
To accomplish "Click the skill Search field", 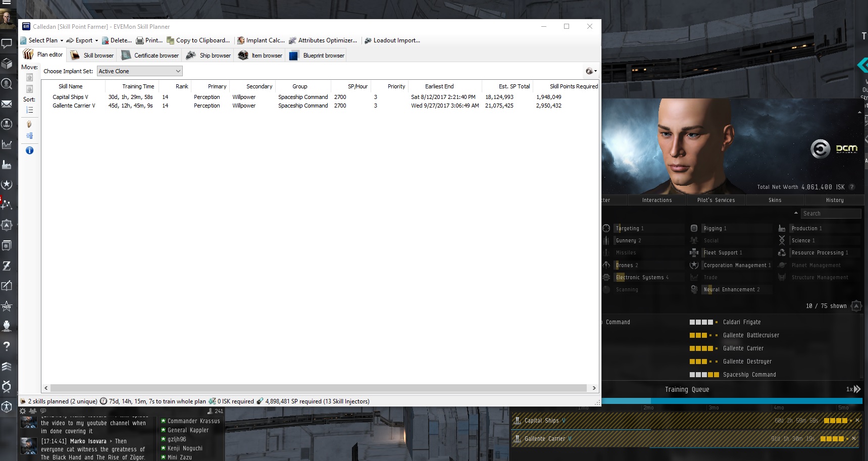I will [831, 214].
